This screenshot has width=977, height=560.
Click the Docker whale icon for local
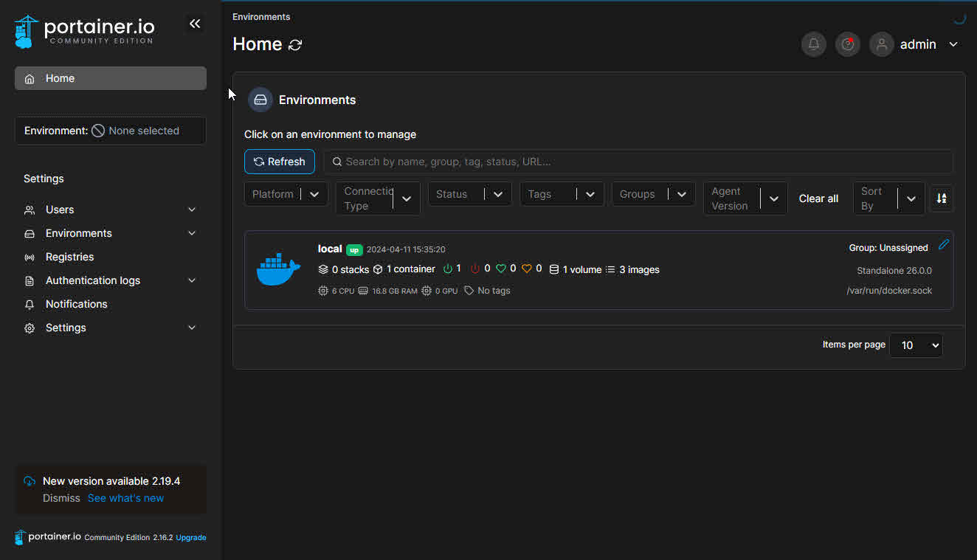pyautogui.click(x=278, y=269)
